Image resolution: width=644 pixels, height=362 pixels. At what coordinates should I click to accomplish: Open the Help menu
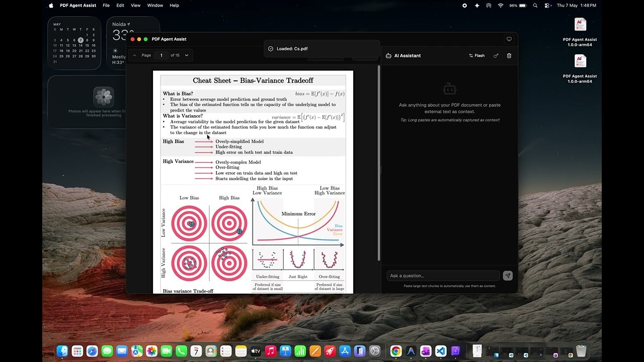pos(174,6)
